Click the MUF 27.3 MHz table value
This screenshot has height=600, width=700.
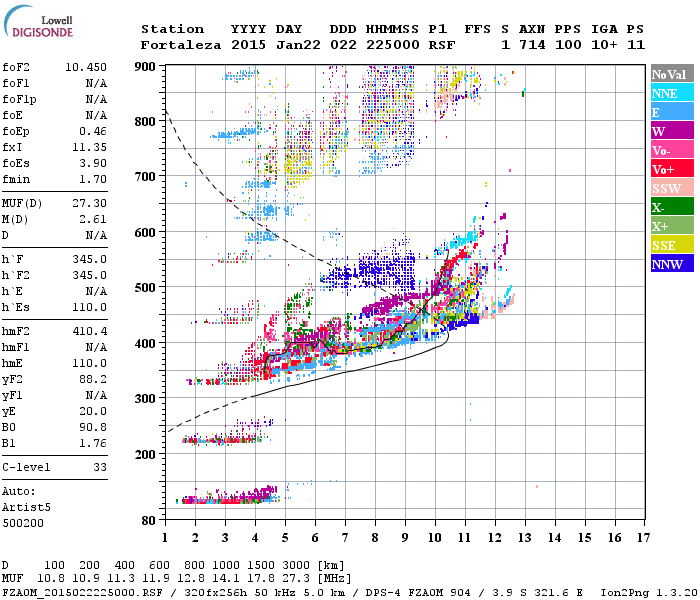pyautogui.click(x=295, y=579)
